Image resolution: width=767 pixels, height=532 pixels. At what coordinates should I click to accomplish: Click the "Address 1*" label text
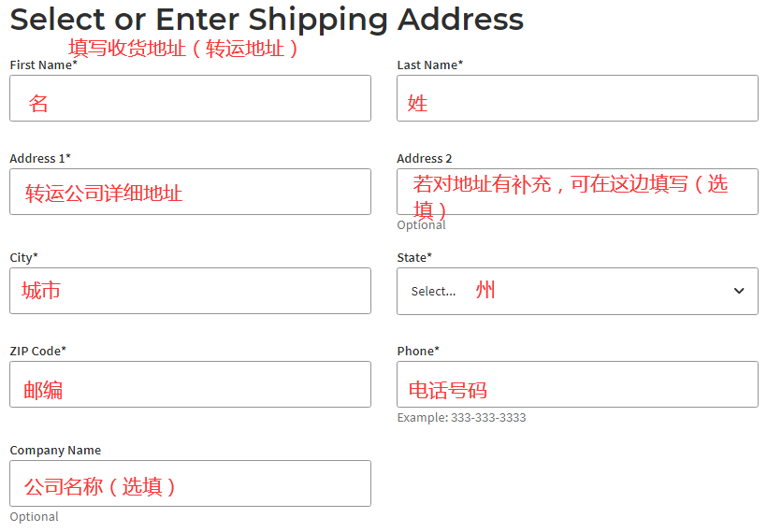[39, 158]
